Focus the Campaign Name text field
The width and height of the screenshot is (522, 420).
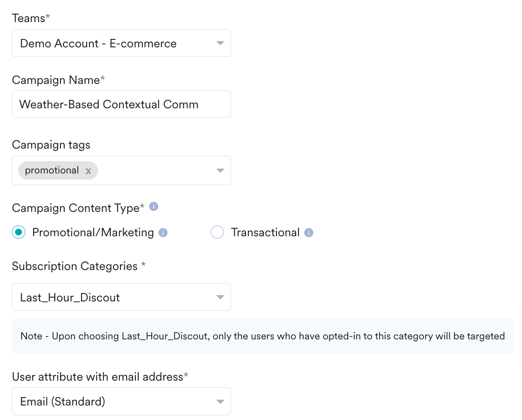point(121,104)
